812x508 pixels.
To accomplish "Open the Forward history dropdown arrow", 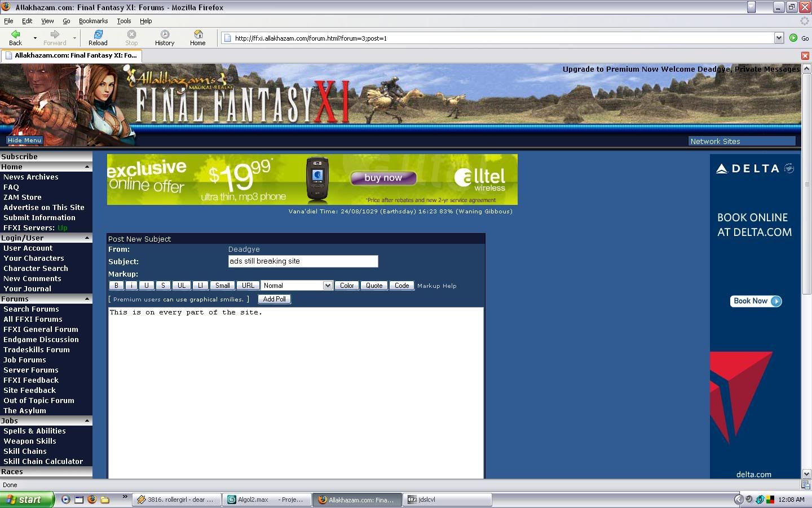I will pyautogui.click(x=74, y=38).
